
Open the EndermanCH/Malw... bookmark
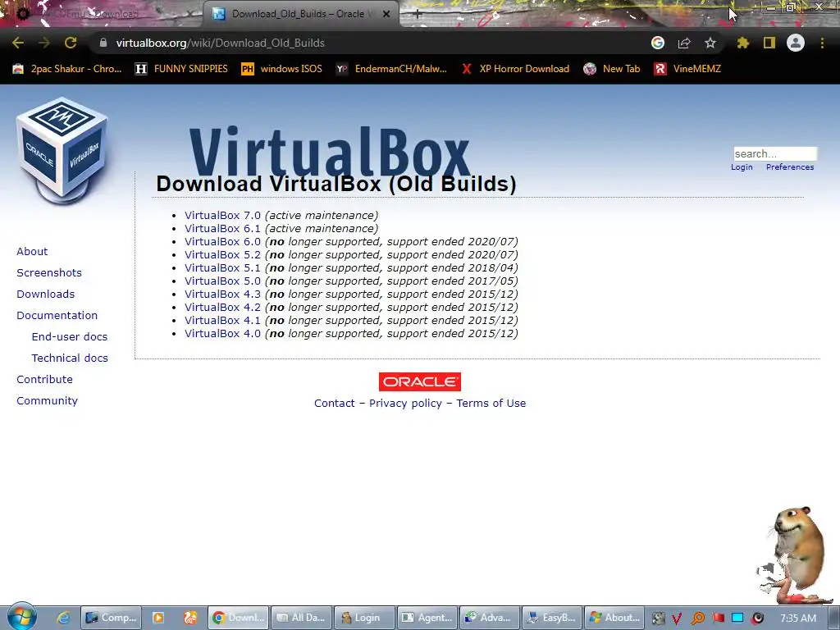(x=391, y=69)
